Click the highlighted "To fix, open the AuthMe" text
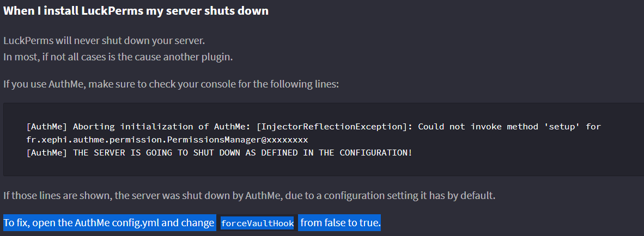Viewport: 644px width, 236px height. [x=109, y=223]
